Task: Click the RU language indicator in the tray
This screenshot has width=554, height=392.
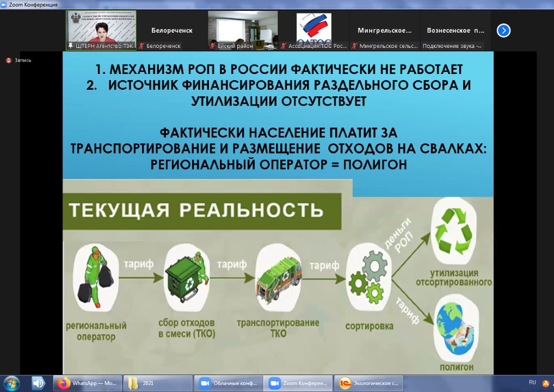Action: click(532, 382)
